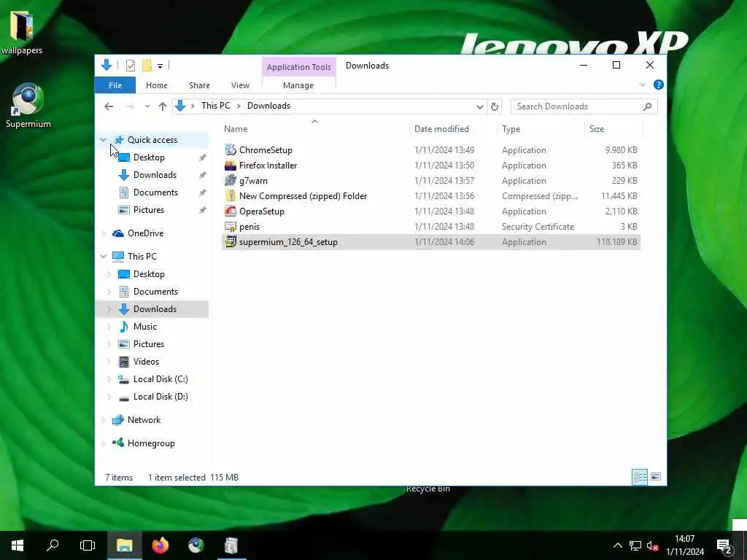This screenshot has height=560, width=747.
Task: Click the muted volume tray icon
Action: point(652,545)
